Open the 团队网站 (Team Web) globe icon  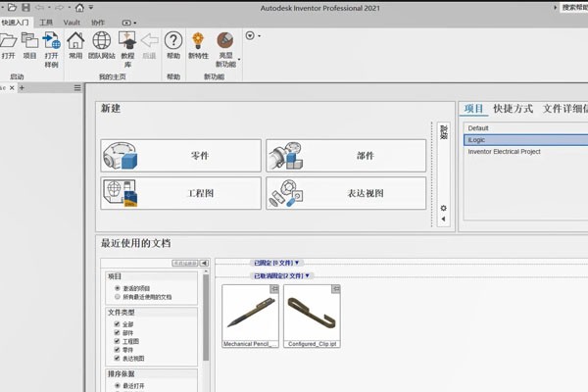[x=102, y=40]
